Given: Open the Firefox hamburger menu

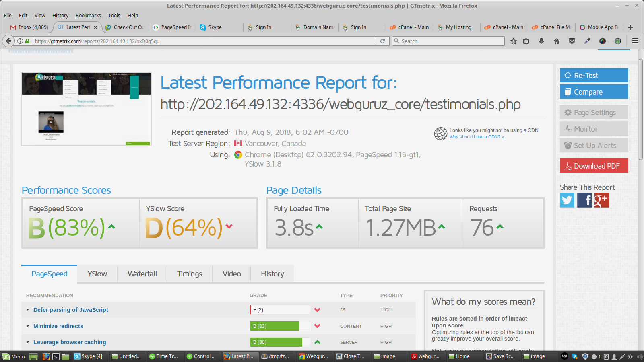Looking at the screenshot, I should [635, 41].
